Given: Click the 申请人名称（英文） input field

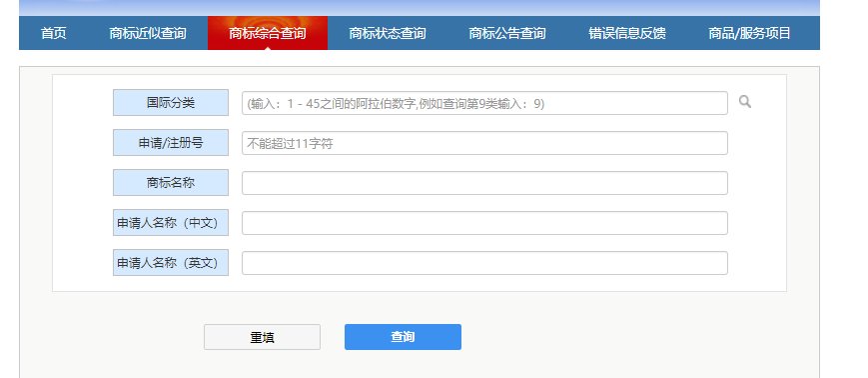Looking at the screenshot, I should (484, 263).
